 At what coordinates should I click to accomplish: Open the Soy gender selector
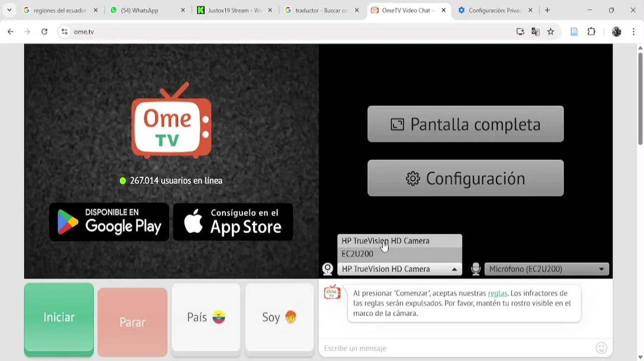click(279, 317)
